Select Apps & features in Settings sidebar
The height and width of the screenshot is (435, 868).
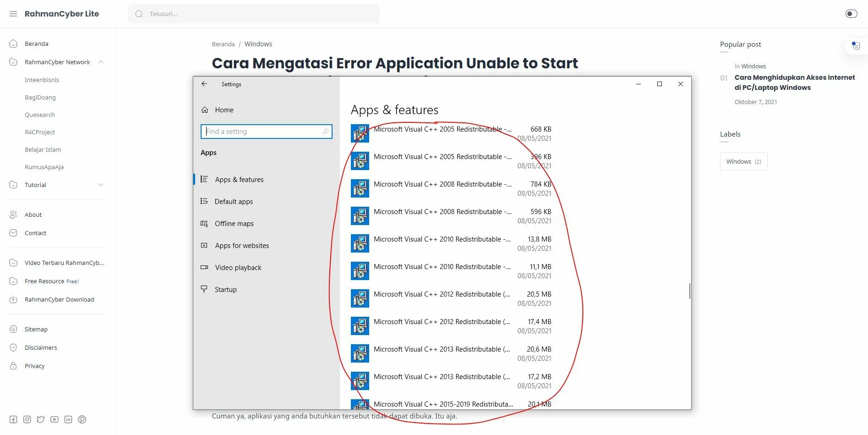tap(239, 179)
